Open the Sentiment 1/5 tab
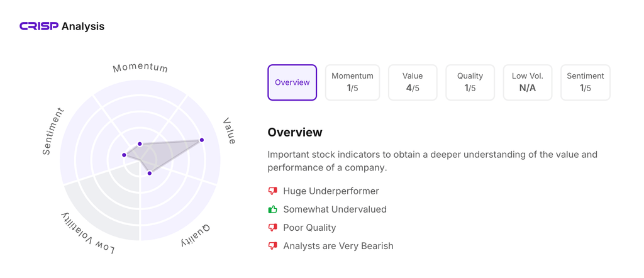 (x=585, y=82)
